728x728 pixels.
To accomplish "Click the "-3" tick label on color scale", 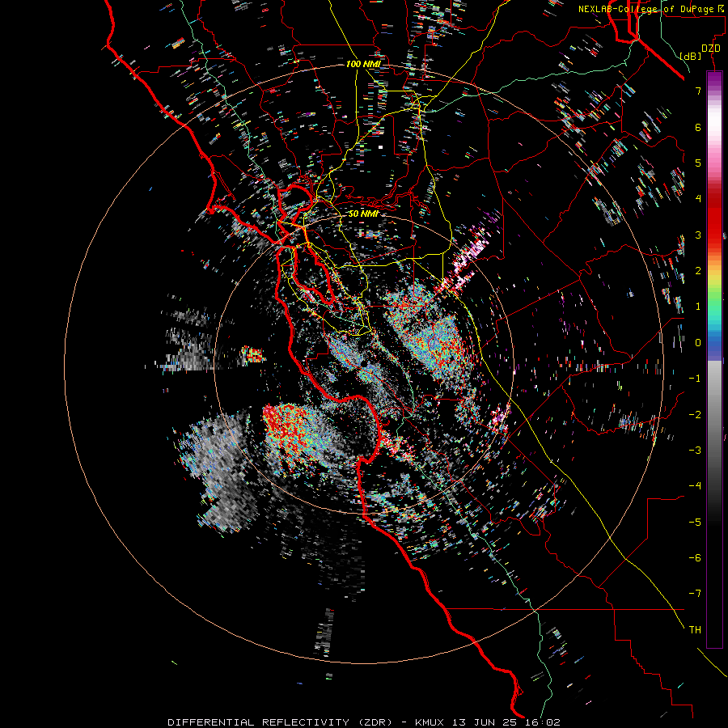I will coord(695,451).
